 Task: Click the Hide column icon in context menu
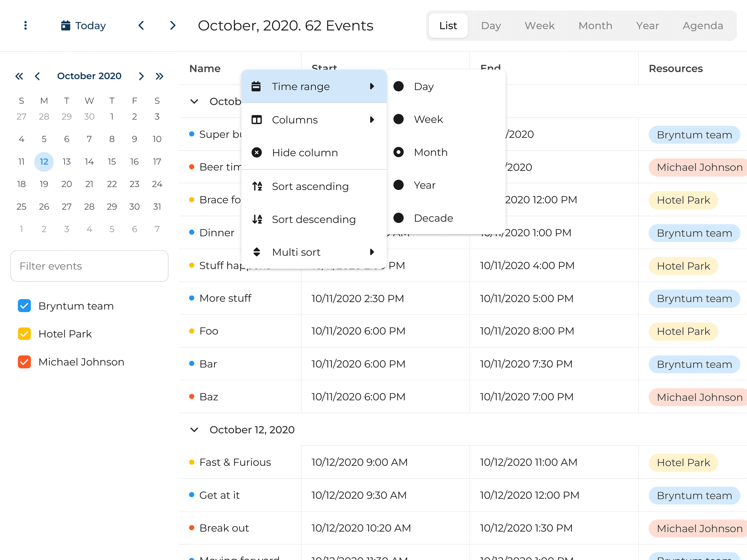click(257, 152)
